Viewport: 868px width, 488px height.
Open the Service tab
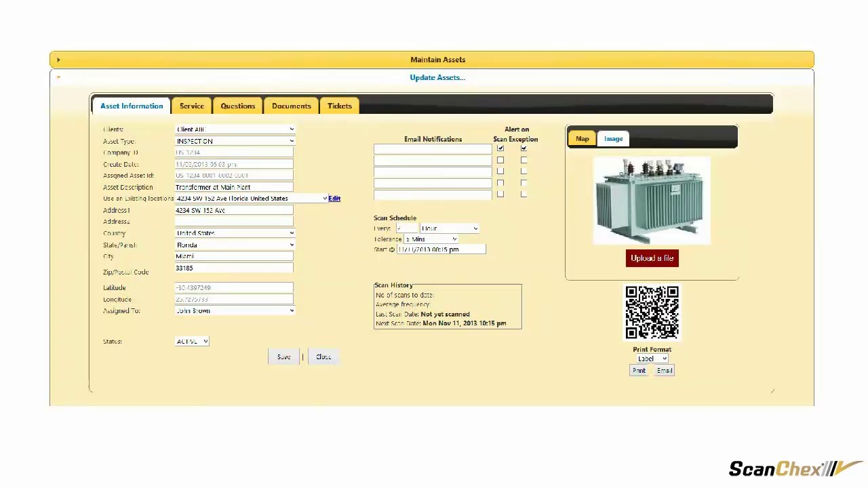[192, 106]
